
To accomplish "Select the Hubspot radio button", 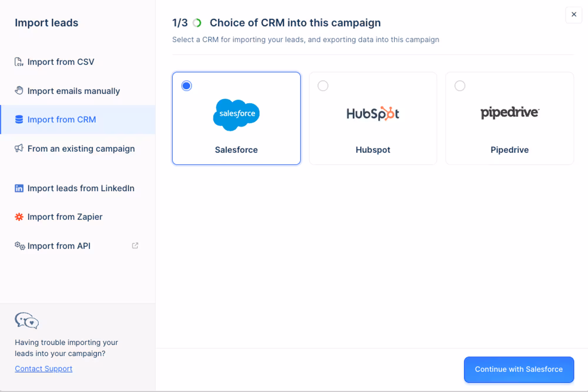I will pos(323,86).
